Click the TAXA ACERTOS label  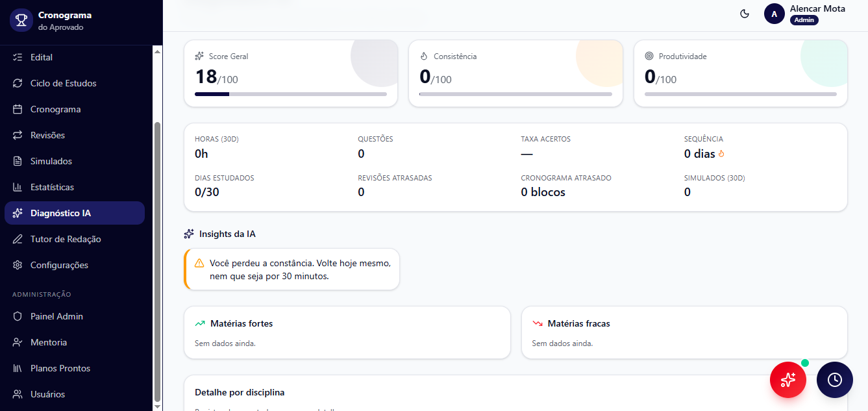click(x=545, y=139)
